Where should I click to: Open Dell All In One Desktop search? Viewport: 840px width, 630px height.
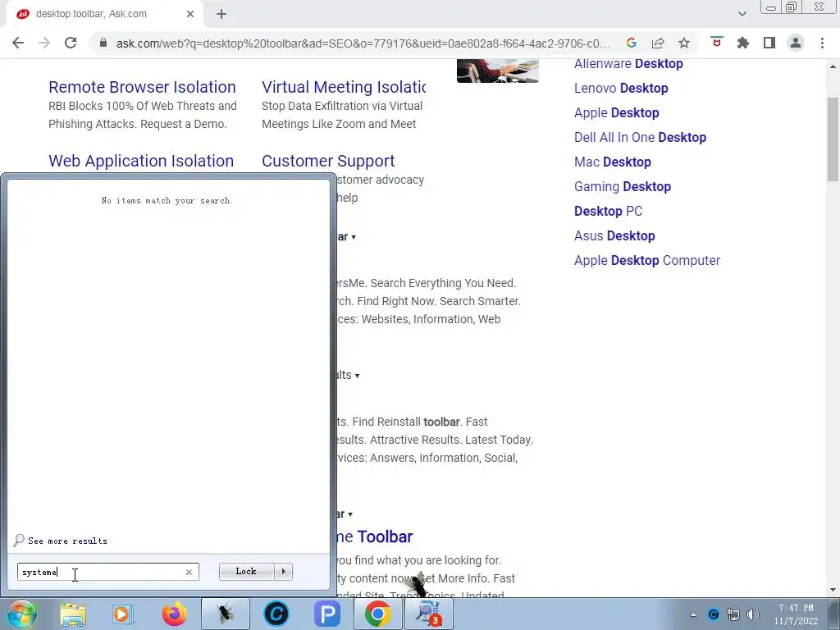[640, 137]
